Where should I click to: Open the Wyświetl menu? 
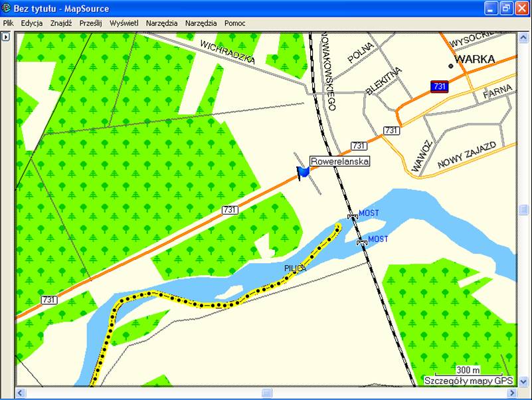click(124, 23)
